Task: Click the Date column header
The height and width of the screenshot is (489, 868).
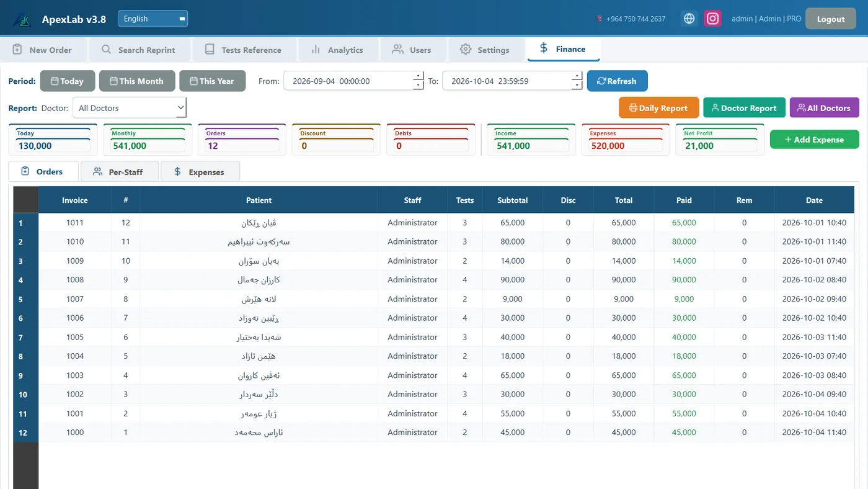Action: tap(814, 200)
